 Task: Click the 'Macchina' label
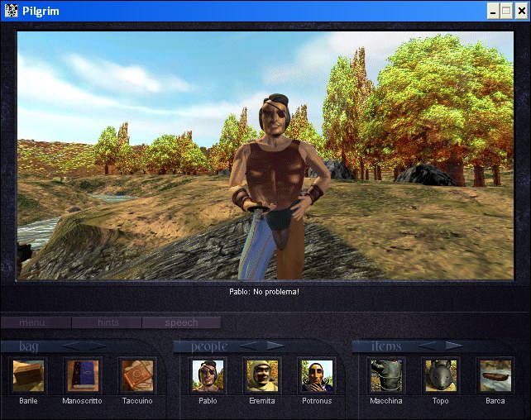coord(386,401)
